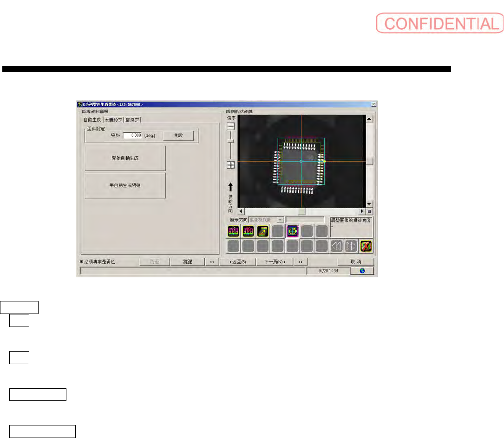The image size is (504, 438).
Task: Click the greyed forward double-arrow icon
Action: [351, 246]
